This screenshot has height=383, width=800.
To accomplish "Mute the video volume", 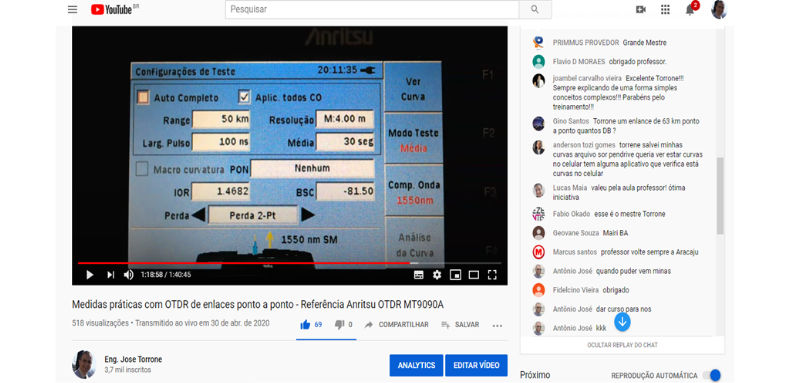I will coord(129,275).
